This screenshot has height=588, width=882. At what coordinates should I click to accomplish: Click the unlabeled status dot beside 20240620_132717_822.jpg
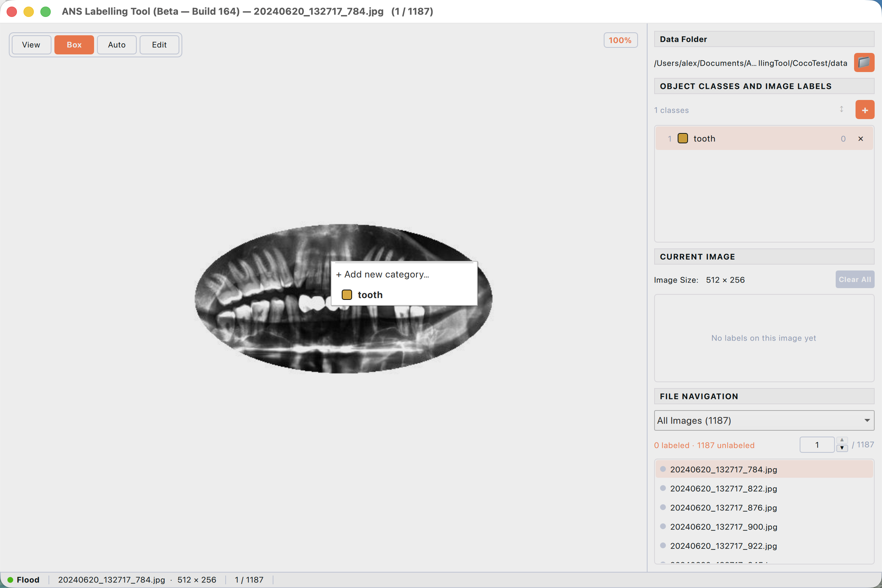click(663, 488)
